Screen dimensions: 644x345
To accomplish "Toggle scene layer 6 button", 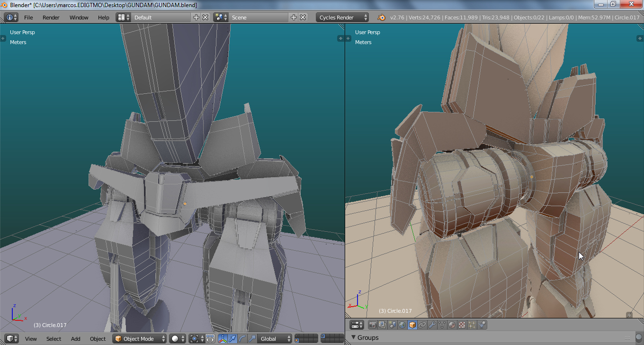I will tap(323, 336).
